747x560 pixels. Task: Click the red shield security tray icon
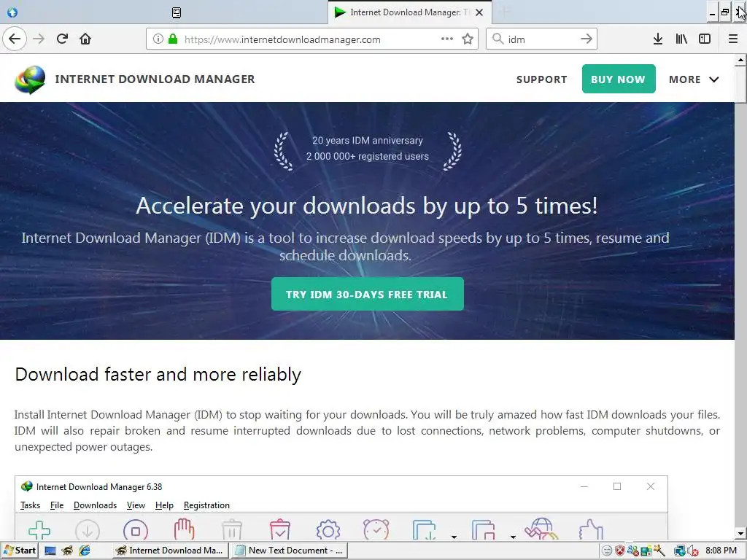click(620, 551)
